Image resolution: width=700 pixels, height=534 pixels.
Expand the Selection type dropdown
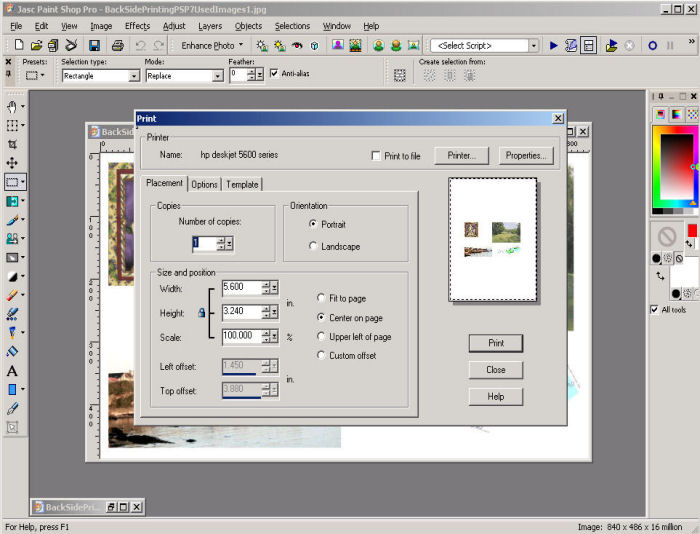[134, 76]
